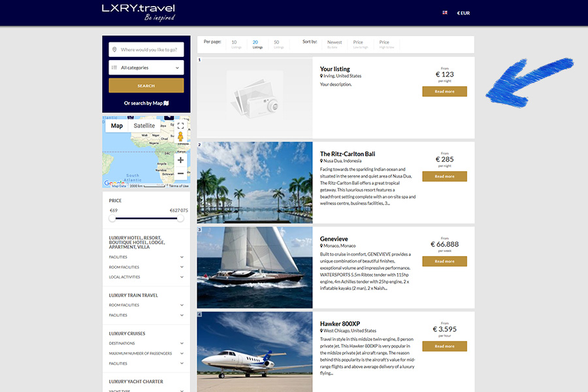Screen dimensions: 588x392
Task: Expand Destinations under Luxury Cruises
Action: point(146,343)
